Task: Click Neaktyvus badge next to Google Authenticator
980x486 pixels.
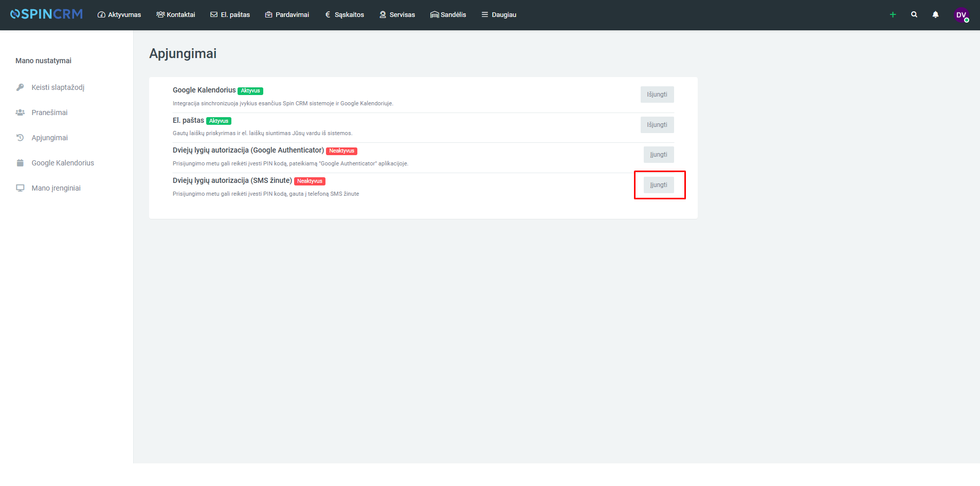Action: click(x=341, y=151)
